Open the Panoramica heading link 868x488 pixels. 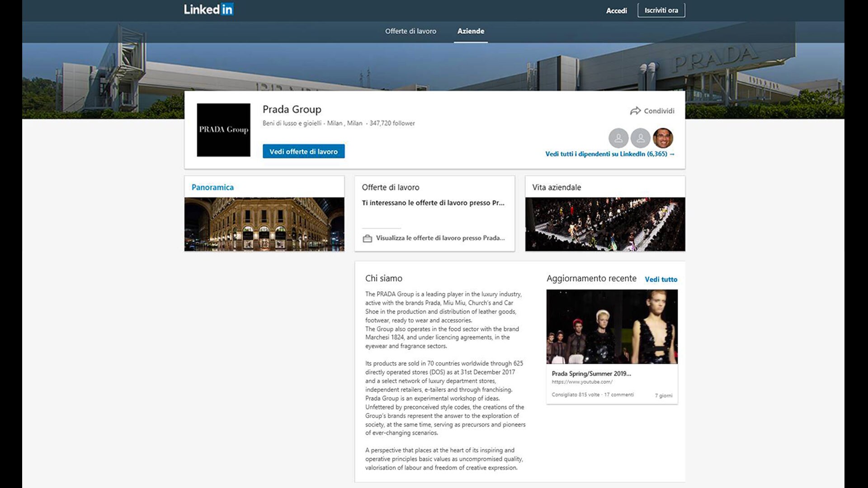pyautogui.click(x=212, y=187)
